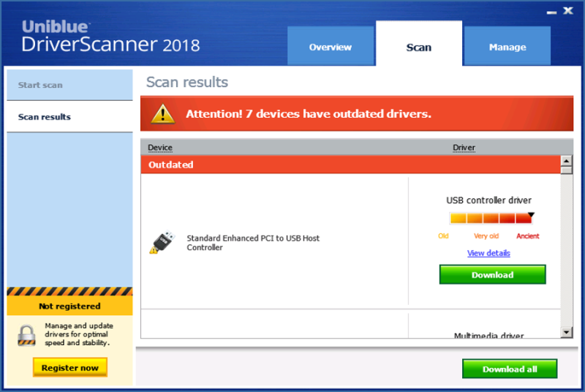Click the USB device icon with warning
585x392 pixels.
click(162, 242)
